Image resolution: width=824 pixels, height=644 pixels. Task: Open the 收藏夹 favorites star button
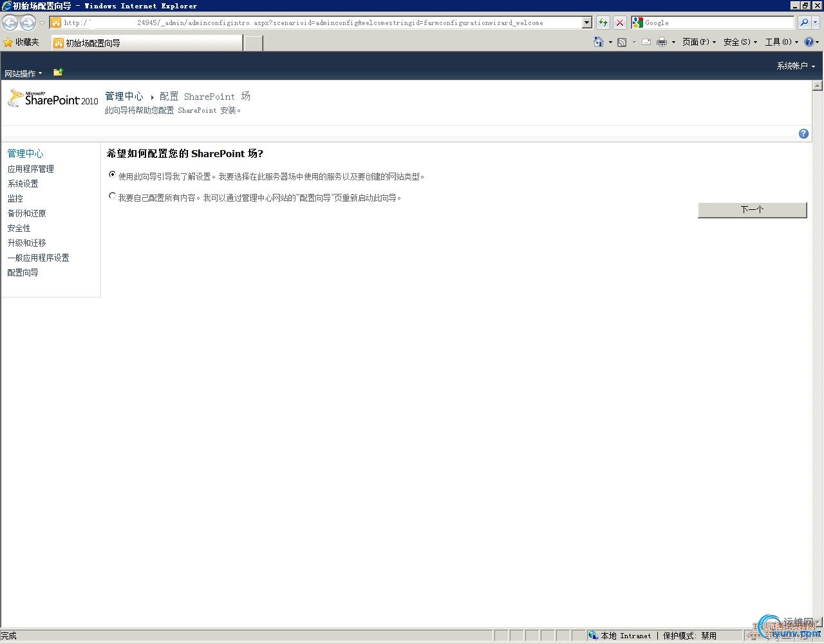click(21, 42)
